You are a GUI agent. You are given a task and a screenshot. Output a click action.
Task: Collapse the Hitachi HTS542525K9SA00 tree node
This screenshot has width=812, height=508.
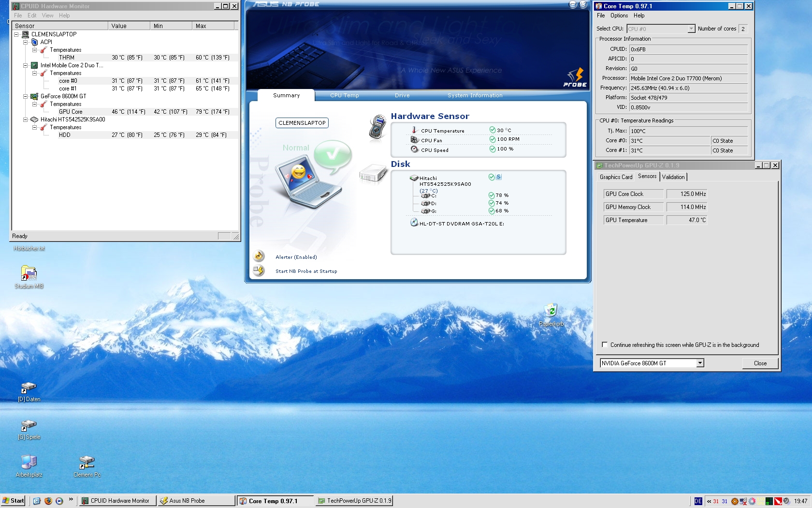[x=25, y=120]
